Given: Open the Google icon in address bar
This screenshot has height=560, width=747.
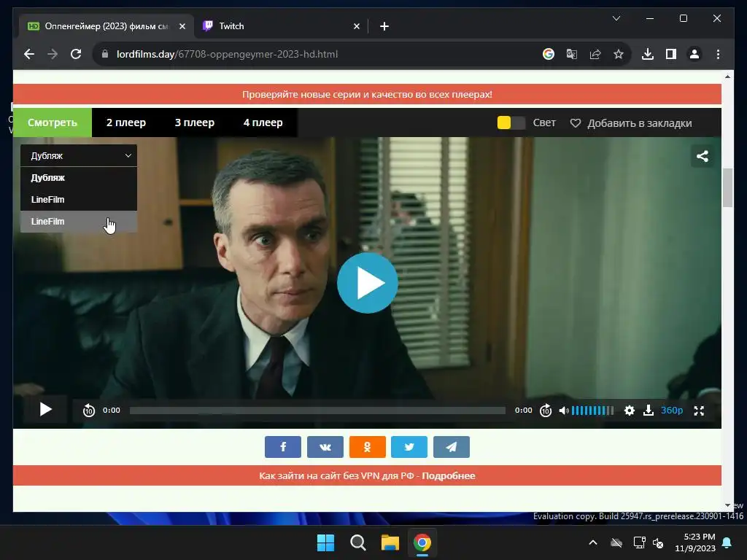Looking at the screenshot, I should [x=549, y=54].
